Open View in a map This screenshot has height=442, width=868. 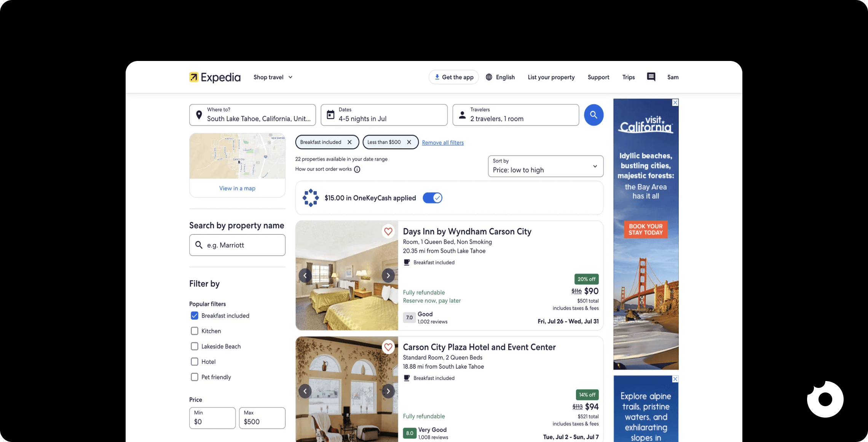(237, 188)
